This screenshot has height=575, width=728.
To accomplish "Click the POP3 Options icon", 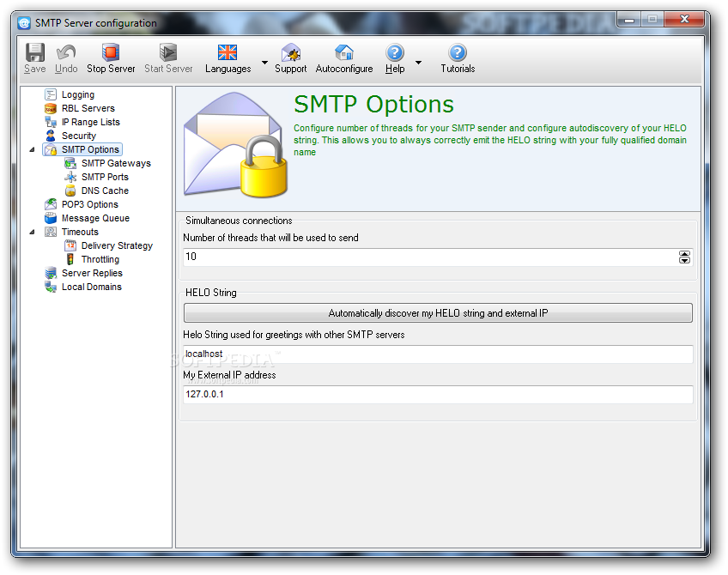I will pos(51,204).
